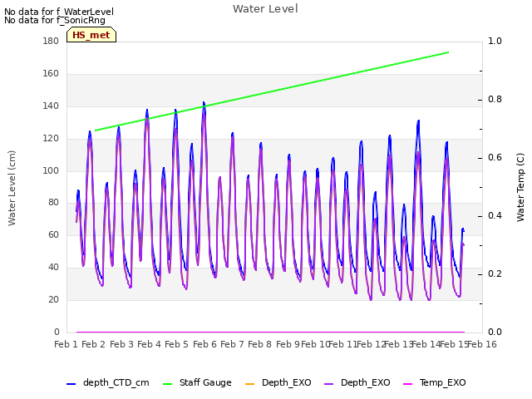The height and width of the screenshot is (399, 532).
Task: Click the Water Temp (C) axis title
Action: point(520,187)
